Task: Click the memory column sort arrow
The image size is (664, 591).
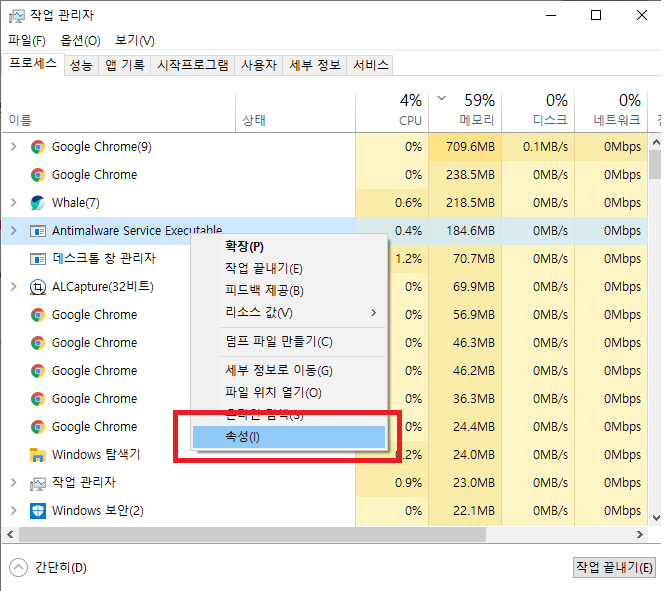Action: [x=442, y=98]
